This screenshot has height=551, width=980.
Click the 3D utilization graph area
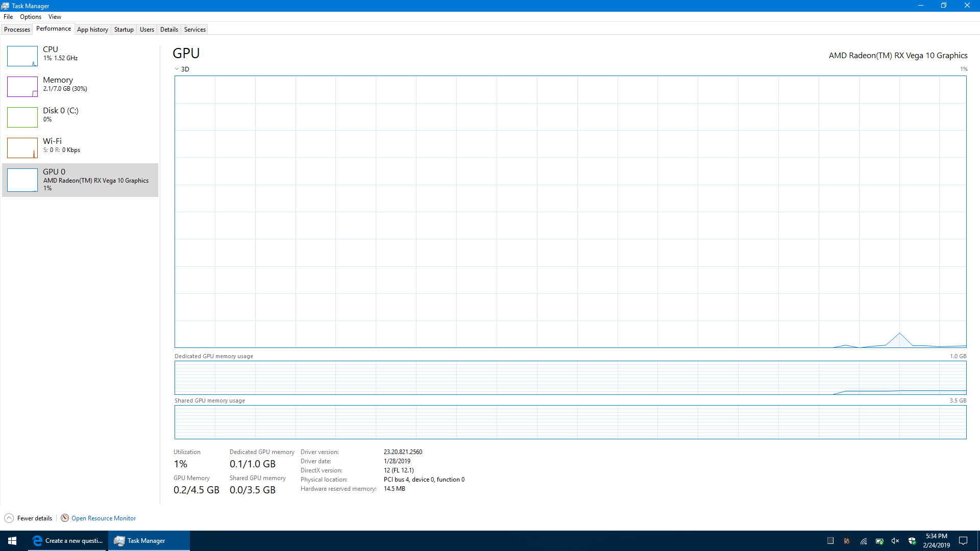(570, 212)
